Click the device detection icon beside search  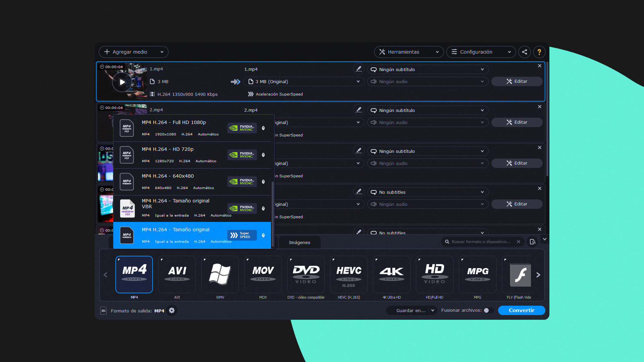point(532,242)
